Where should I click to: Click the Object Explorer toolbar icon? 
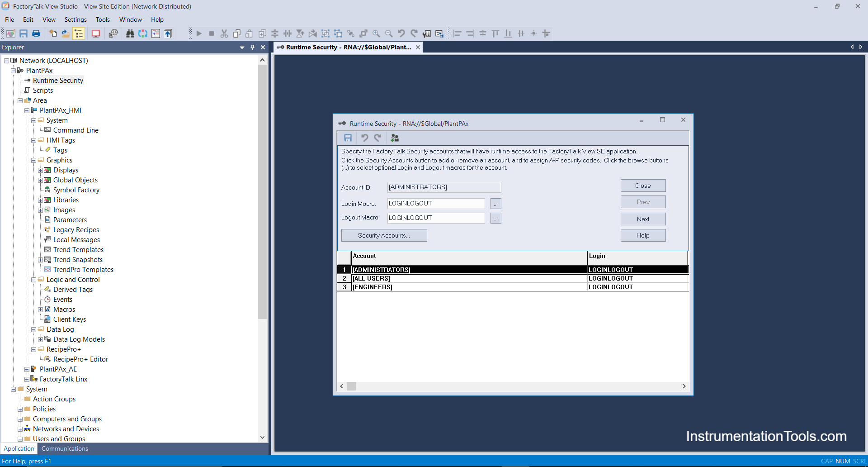(x=439, y=33)
